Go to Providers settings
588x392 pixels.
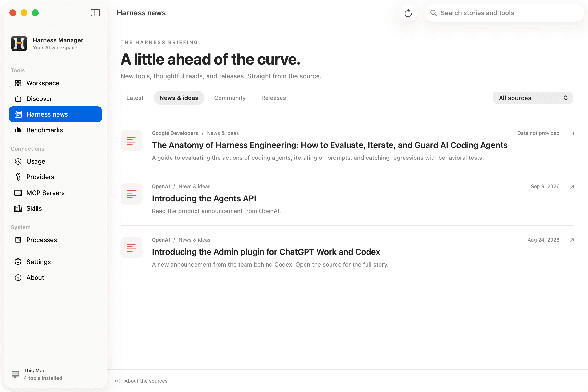55,177
